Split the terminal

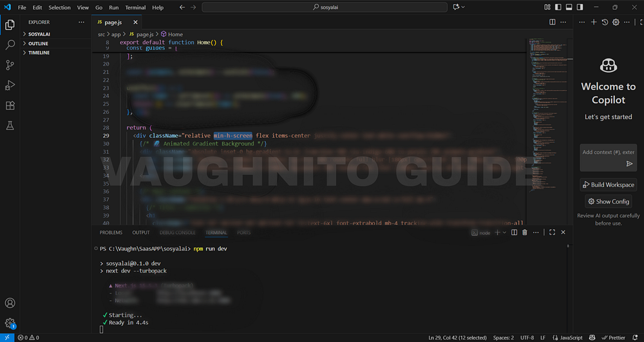click(x=514, y=233)
